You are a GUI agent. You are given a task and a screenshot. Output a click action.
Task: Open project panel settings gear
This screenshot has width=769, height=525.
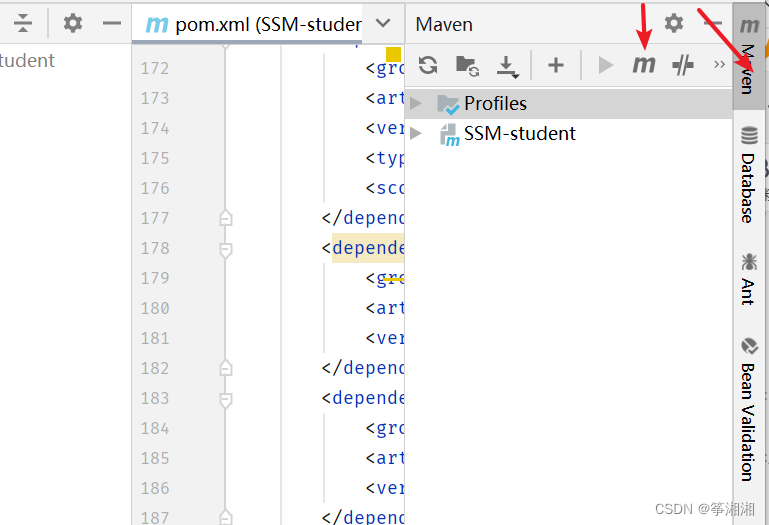point(73,23)
